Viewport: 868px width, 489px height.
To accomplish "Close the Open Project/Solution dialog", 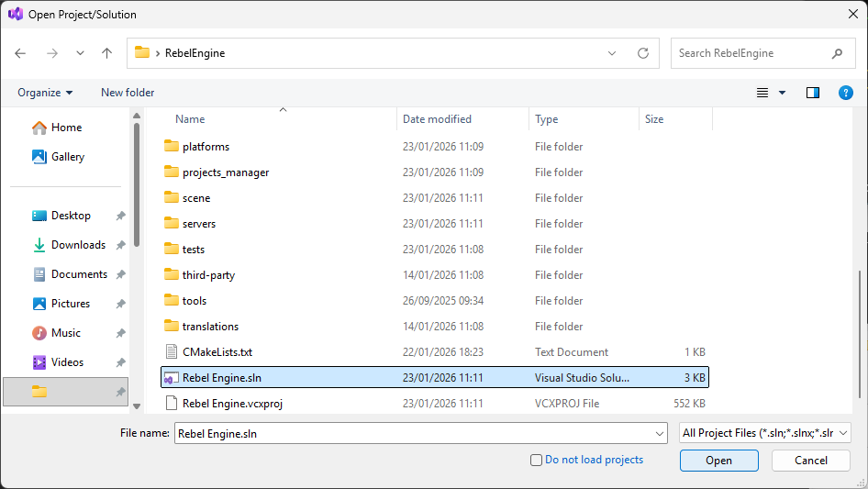I will pos(853,14).
